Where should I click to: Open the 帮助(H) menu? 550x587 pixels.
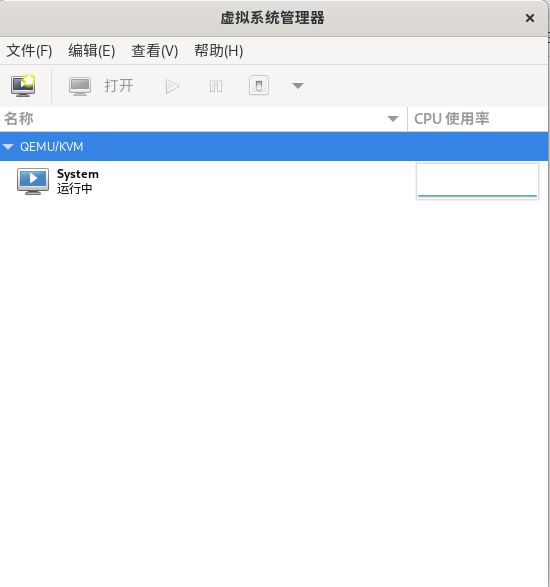(x=219, y=51)
